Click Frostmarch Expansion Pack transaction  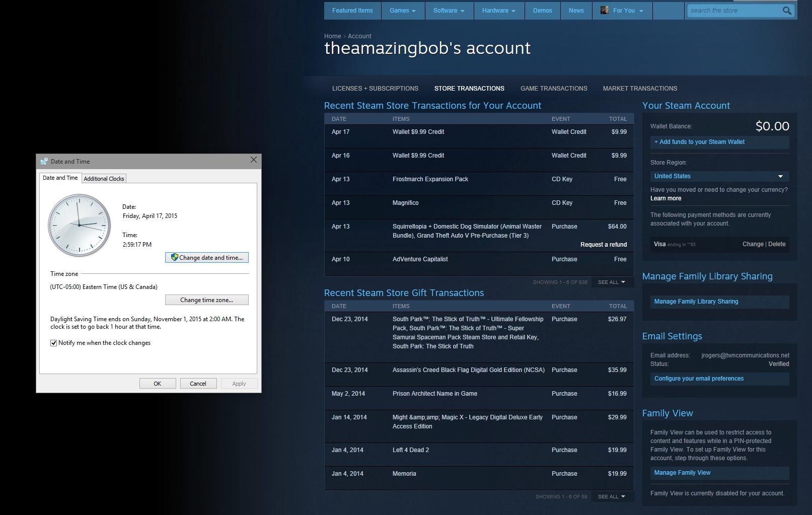[430, 179]
